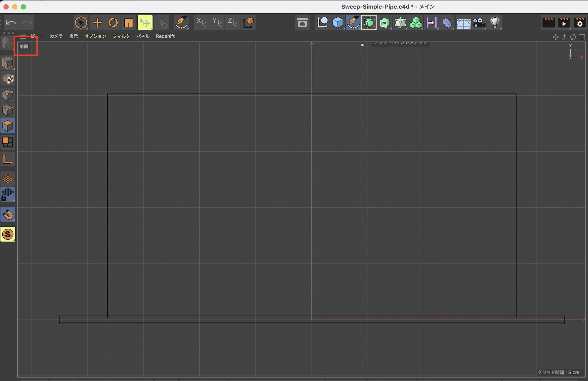
Task: Toggle Snap magnet icon
Action: coord(8,214)
